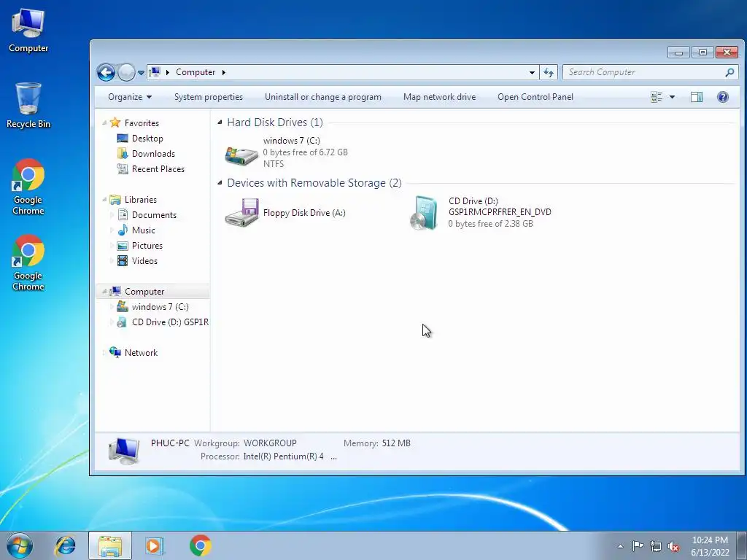
Task: Open the Videos library
Action: [x=144, y=261]
